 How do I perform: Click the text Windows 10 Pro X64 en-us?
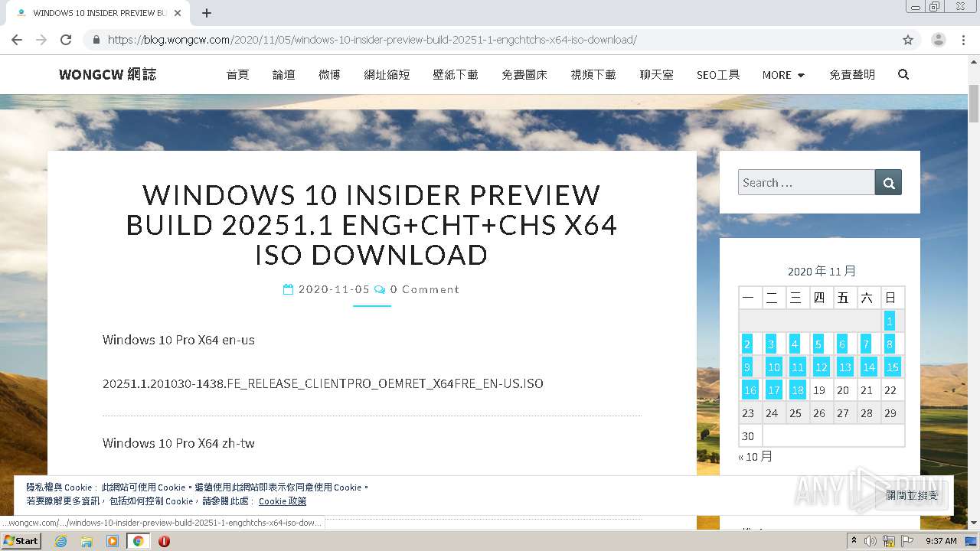178,340
